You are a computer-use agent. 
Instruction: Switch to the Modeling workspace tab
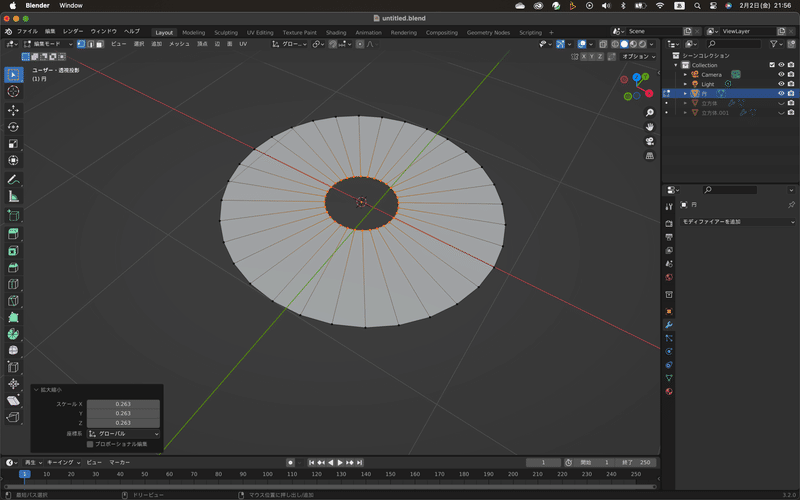pos(193,32)
